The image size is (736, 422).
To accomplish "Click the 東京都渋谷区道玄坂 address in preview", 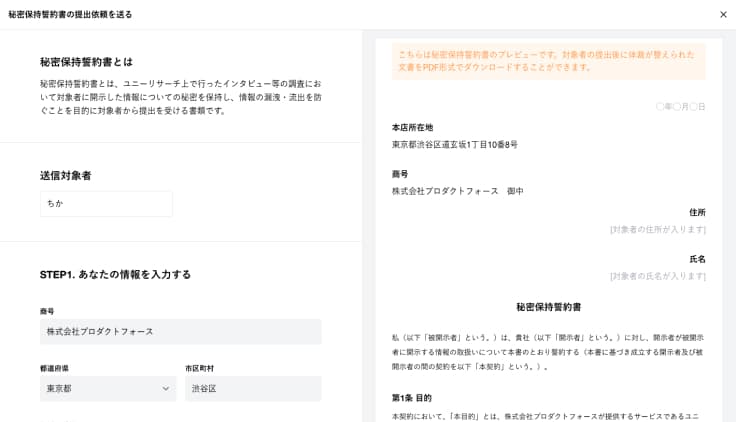I will (455, 145).
